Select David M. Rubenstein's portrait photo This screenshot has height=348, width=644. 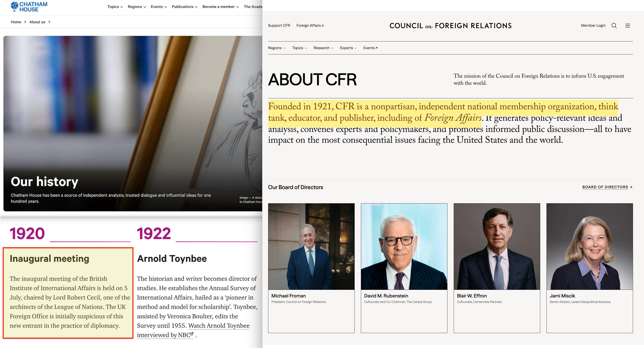[404, 247]
